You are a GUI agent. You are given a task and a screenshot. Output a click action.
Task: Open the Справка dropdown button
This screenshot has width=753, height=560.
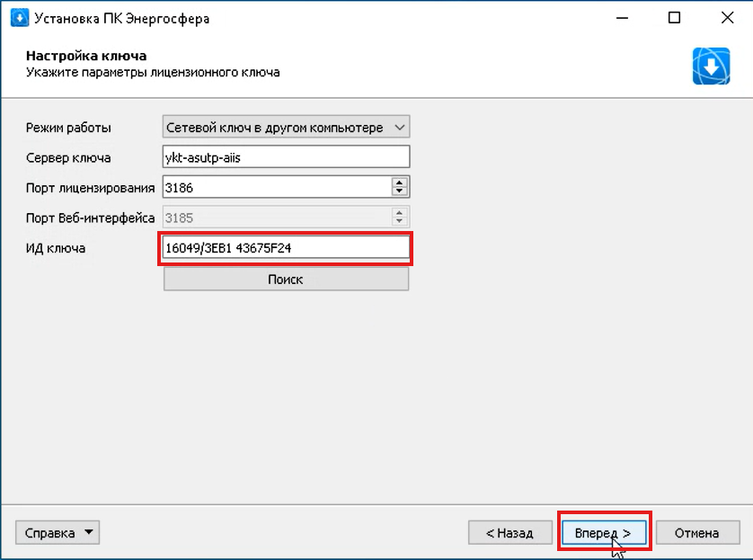pyautogui.click(x=58, y=533)
